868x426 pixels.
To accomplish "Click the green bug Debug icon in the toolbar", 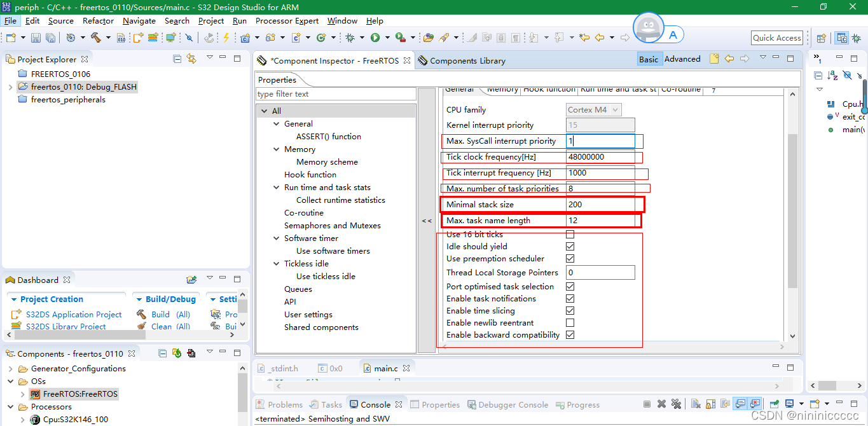I will 350,38.
